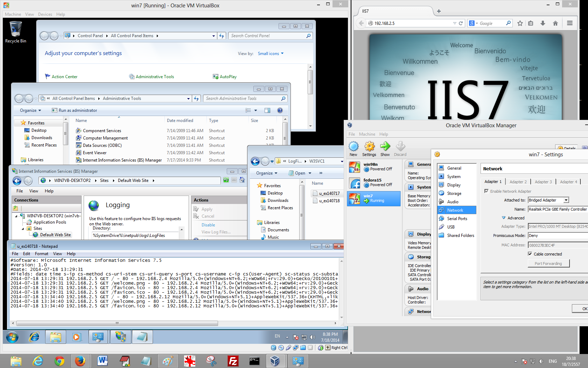
Task: Open FileZilla from host taskbar
Action: tap(233, 361)
